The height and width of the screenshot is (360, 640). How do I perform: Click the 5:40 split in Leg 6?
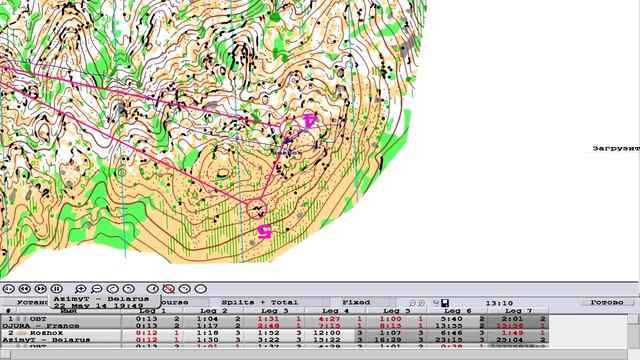[x=451, y=319]
